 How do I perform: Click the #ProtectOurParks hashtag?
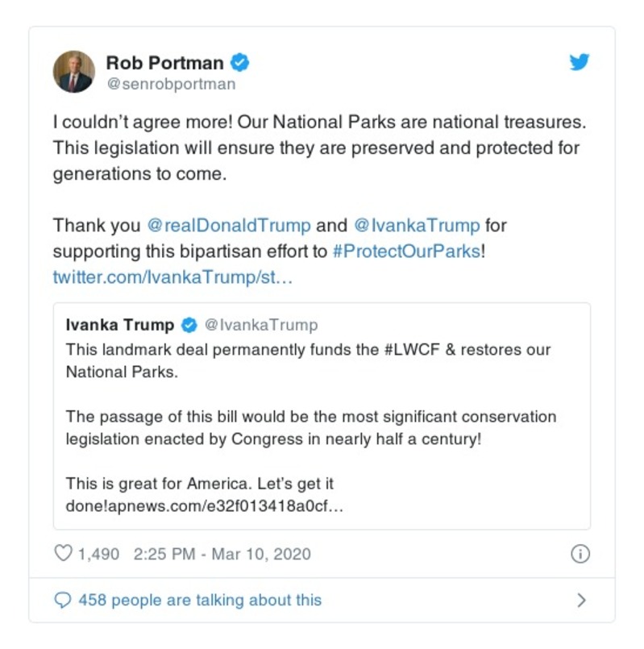(x=406, y=251)
